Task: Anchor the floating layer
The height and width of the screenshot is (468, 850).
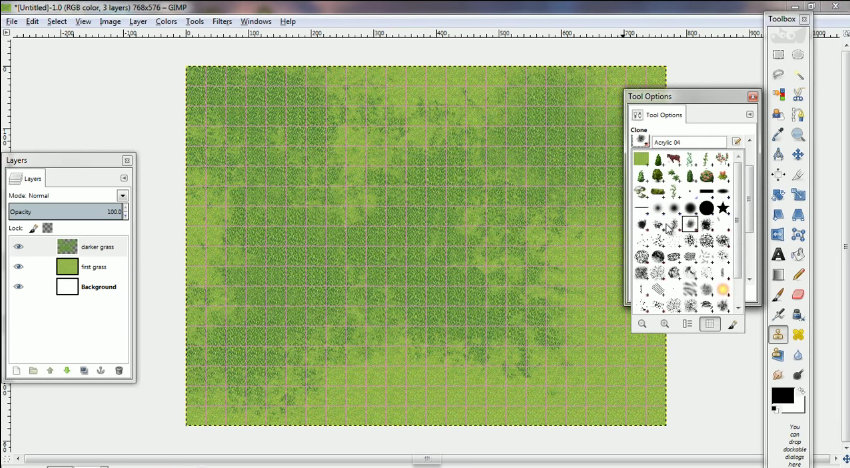Action: point(101,370)
